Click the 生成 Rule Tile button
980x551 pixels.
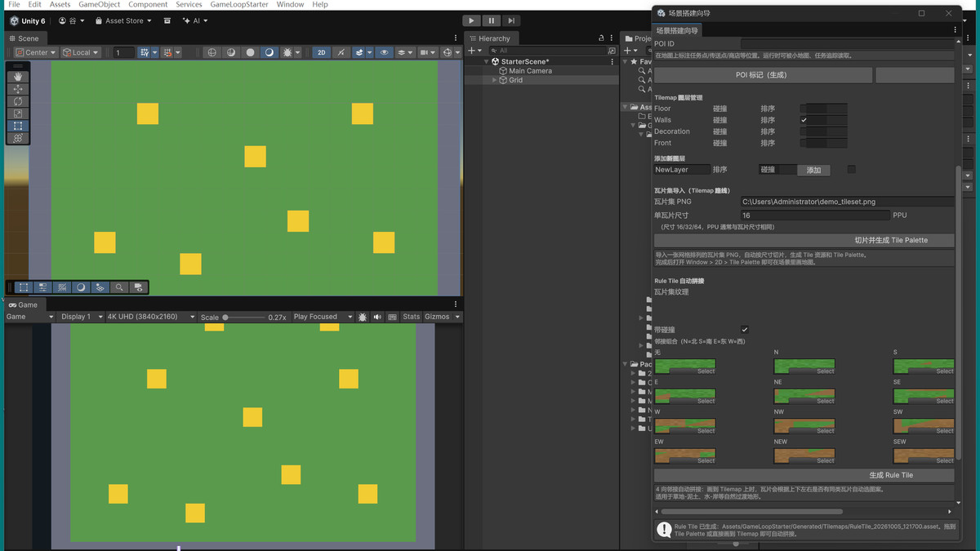tap(804, 474)
